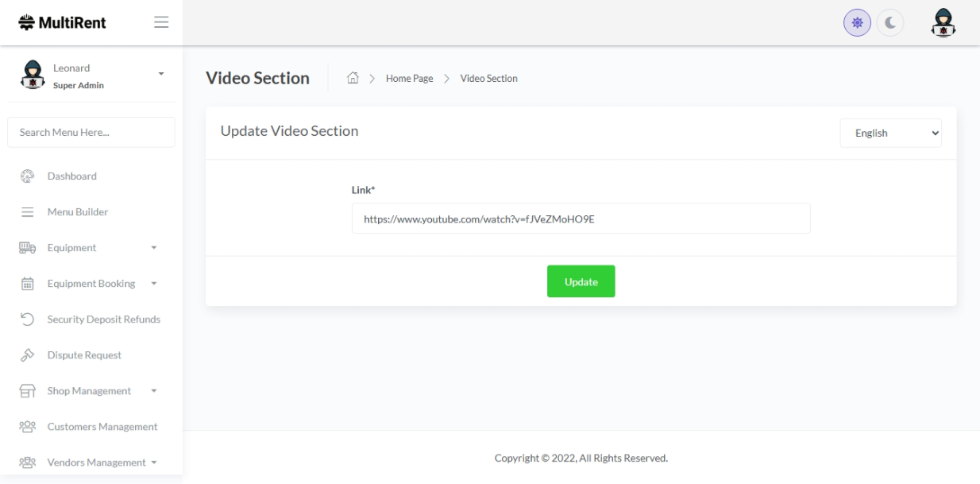This screenshot has width=980, height=484.
Task: Switch to light theme mode
Action: pos(857,23)
